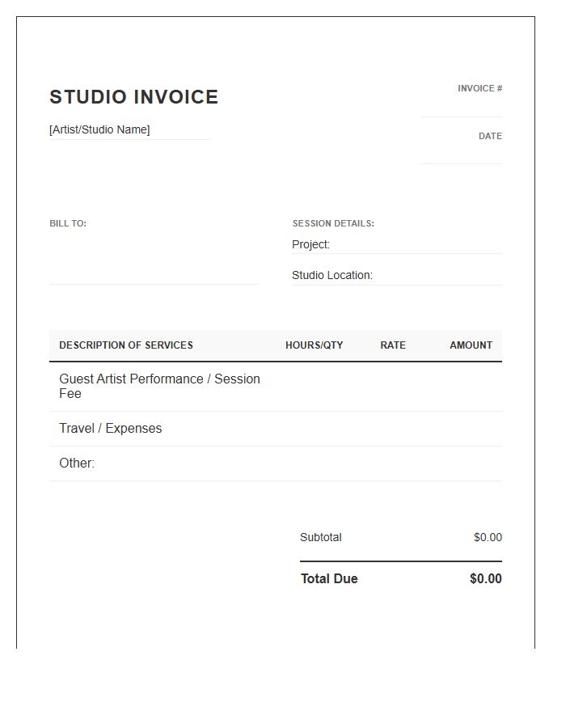Click the DATE label
This screenshot has width=566, height=728.
(490, 136)
